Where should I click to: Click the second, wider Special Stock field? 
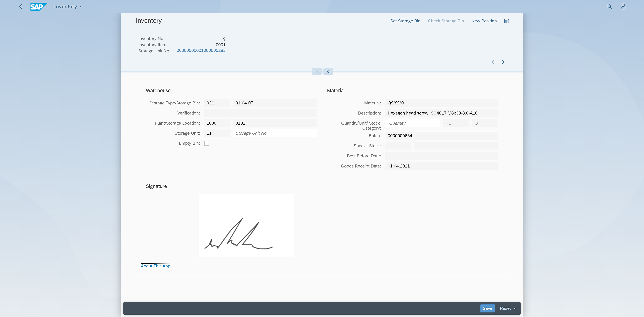pos(456,146)
